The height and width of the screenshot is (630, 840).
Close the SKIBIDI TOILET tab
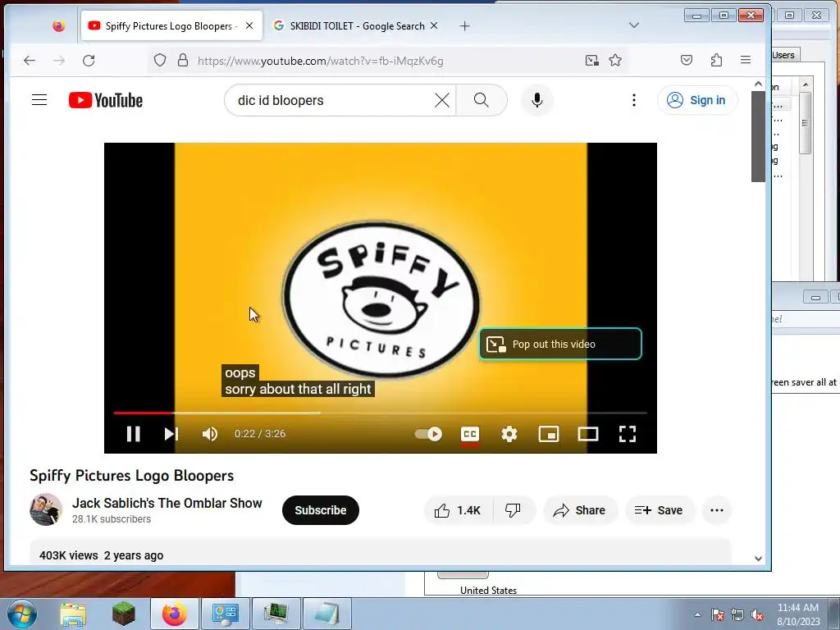pos(434,25)
